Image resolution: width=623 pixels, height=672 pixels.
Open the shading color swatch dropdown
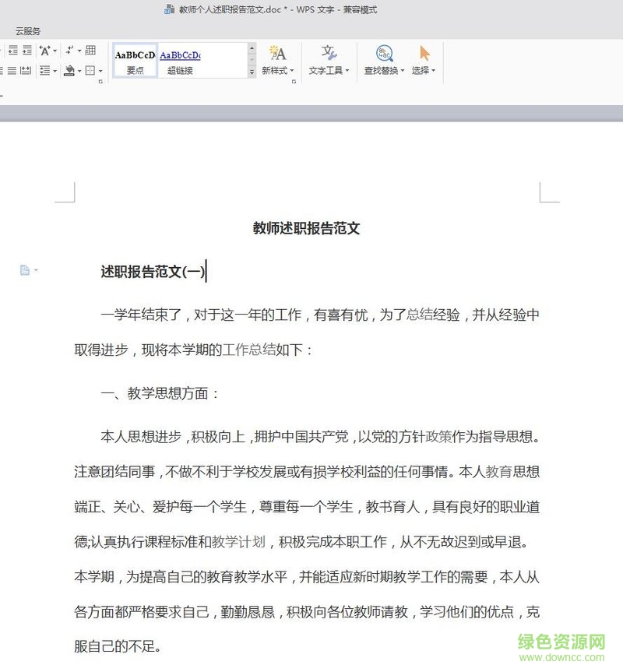pyautogui.click(x=79, y=70)
